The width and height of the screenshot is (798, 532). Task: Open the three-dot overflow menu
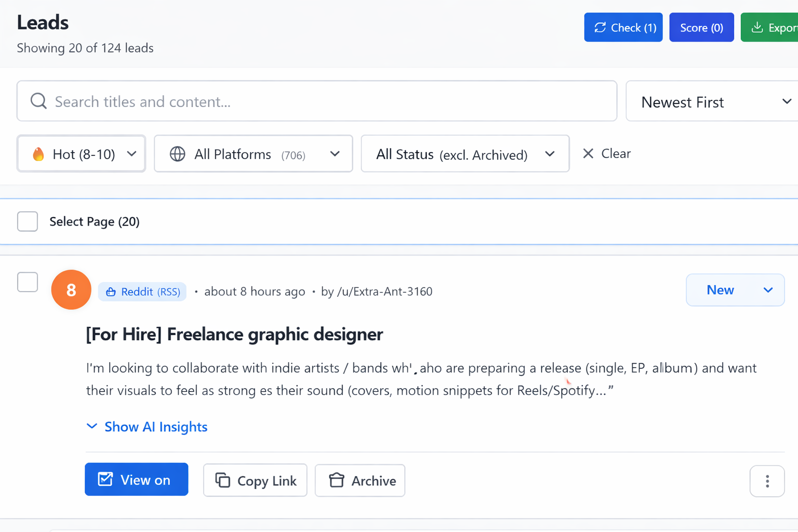(x=767, y=481)
